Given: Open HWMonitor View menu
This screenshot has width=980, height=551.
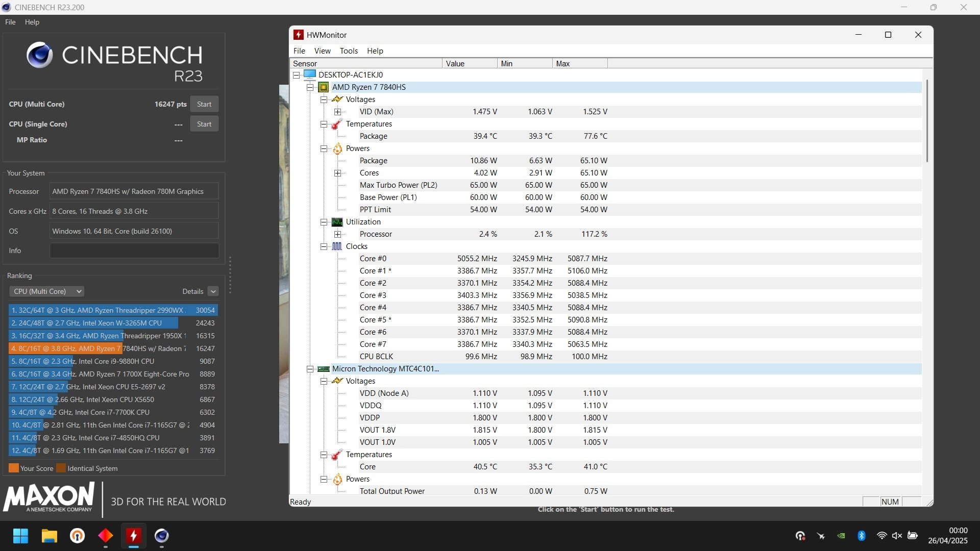Looking at the screenshot, I should coord(322,51).
